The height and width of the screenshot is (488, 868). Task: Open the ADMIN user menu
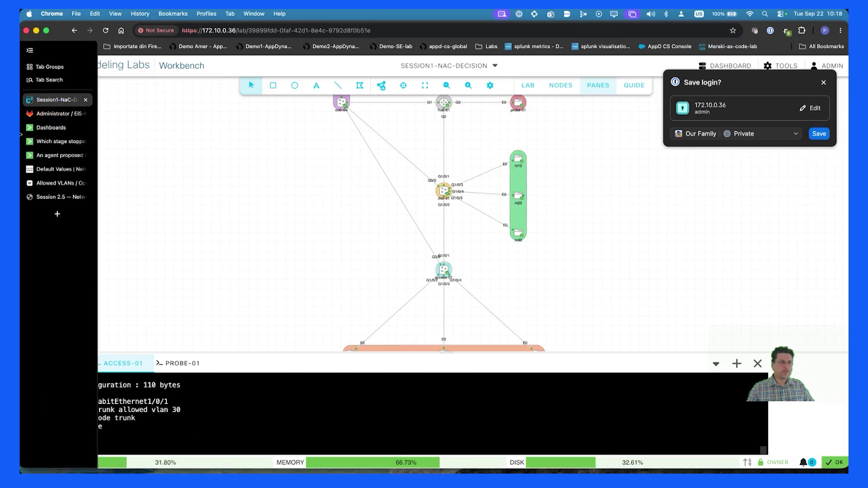(827, 66)
